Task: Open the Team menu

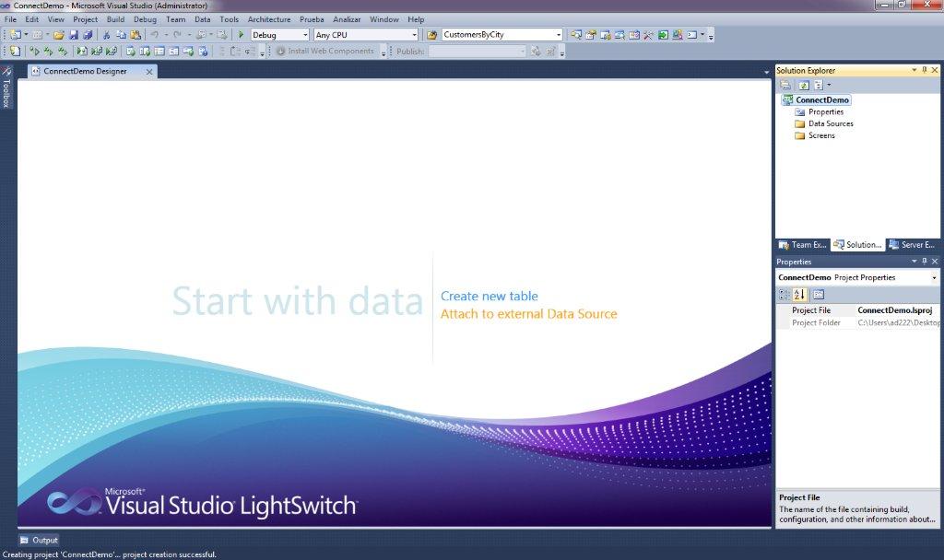Action: click(176, 19)
